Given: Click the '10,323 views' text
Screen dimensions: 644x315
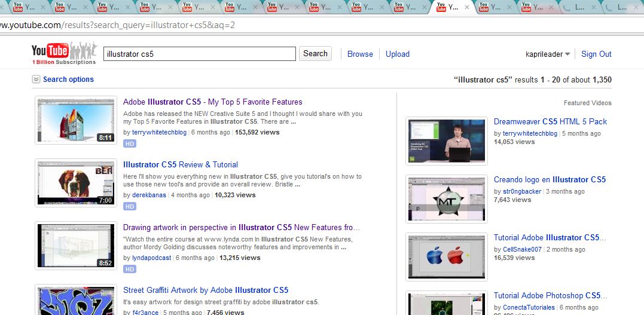Looking at the screenshot, I should click(235, 195).
